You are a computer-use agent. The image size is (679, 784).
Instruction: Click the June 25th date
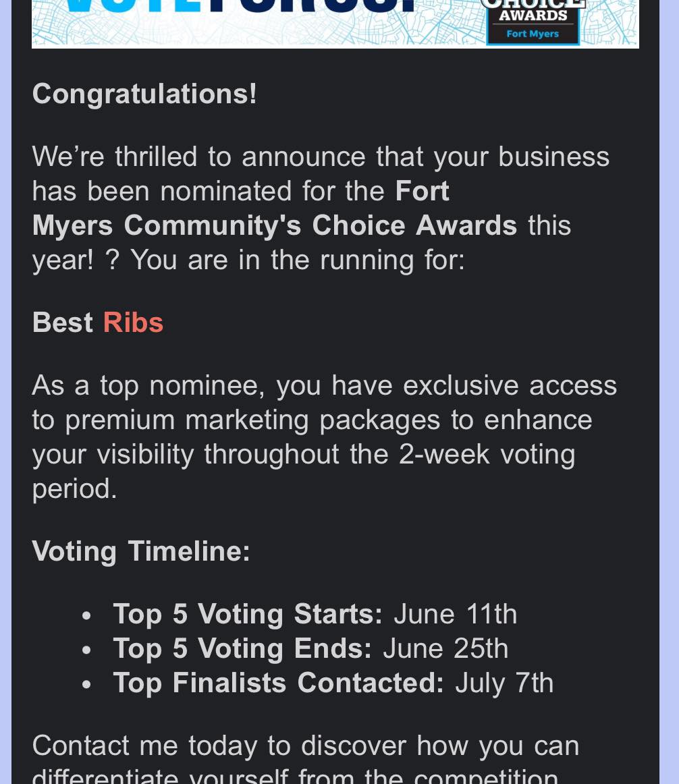tap(446, 648)
